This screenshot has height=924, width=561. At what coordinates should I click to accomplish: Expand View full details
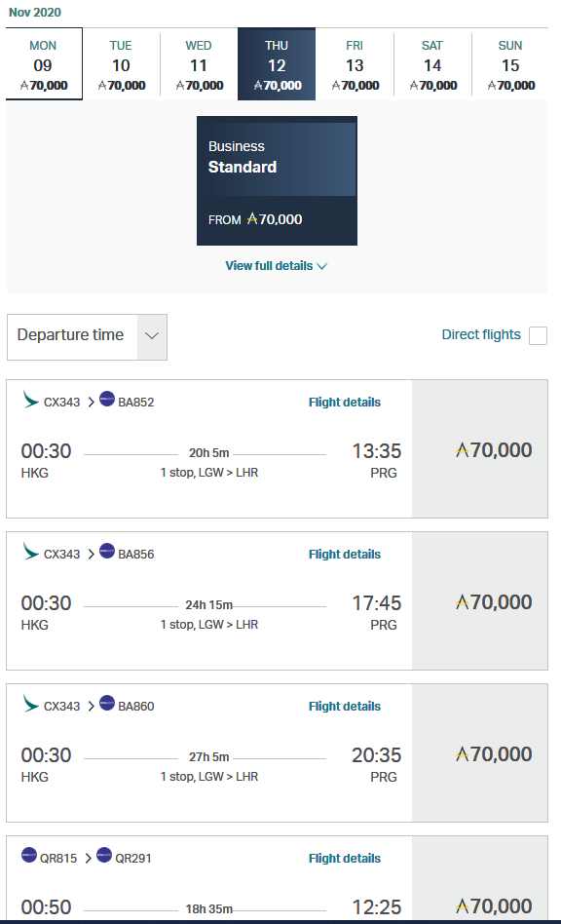pos(276,266)
